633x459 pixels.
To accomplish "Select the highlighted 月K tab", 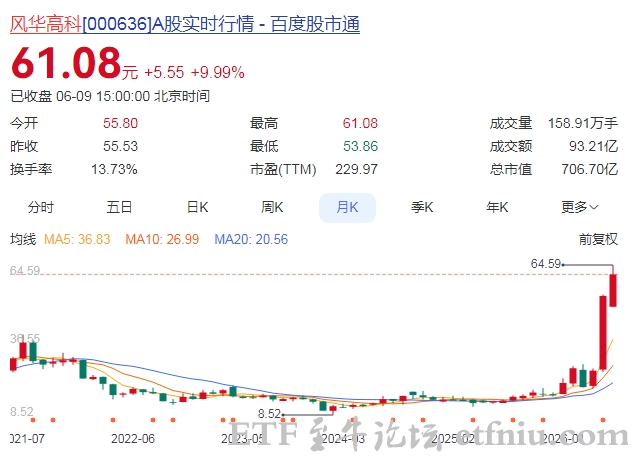I will [347, 207].
